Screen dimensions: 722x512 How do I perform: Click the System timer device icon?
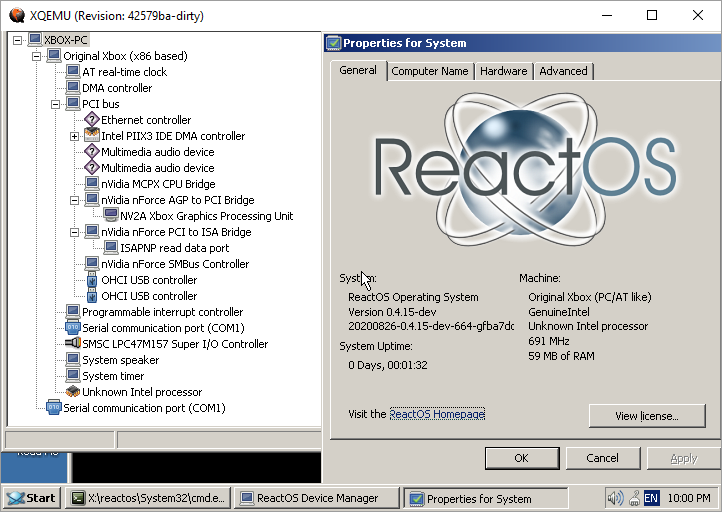click(x=73, y=376)
